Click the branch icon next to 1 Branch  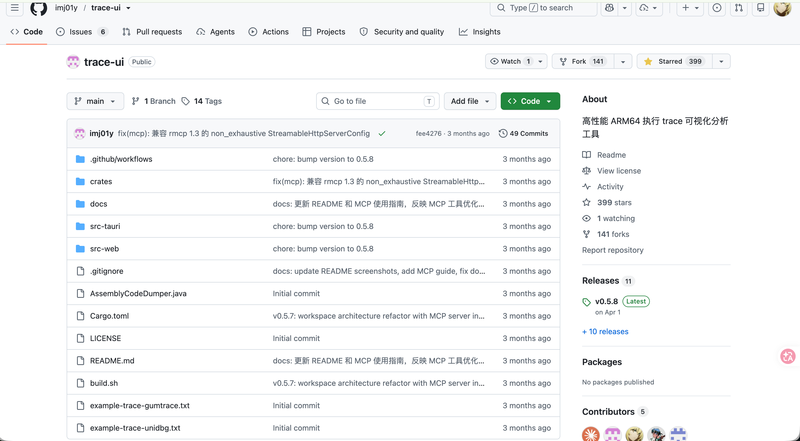point(135,101)
